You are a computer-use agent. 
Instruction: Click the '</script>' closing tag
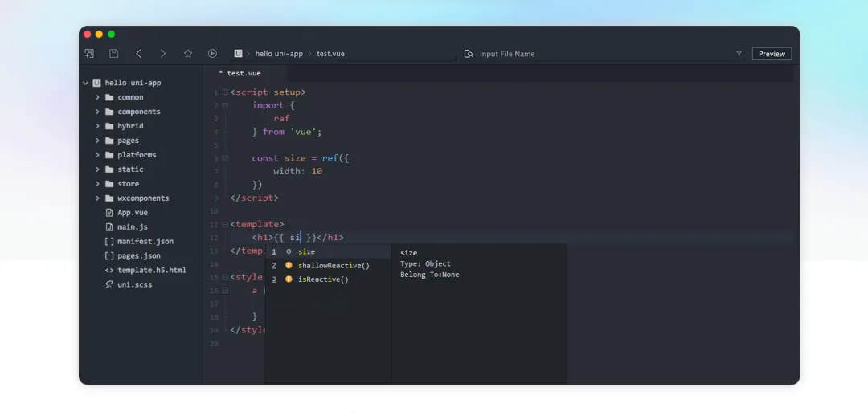click(255, 198)
